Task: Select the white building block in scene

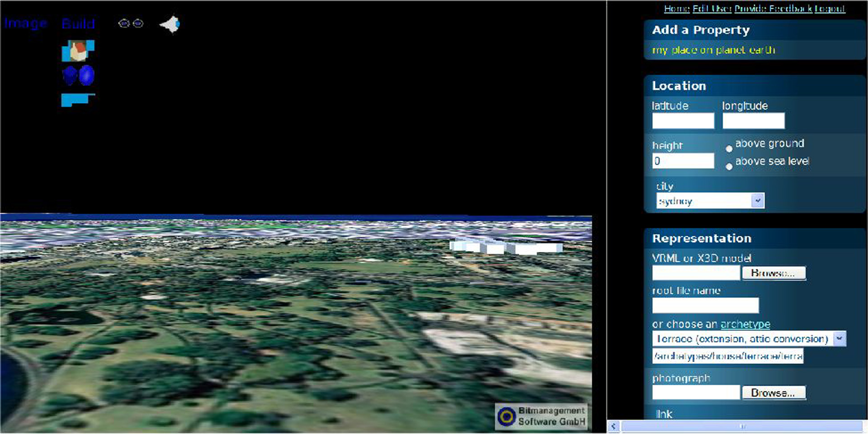Action: (x=506, y=247)
